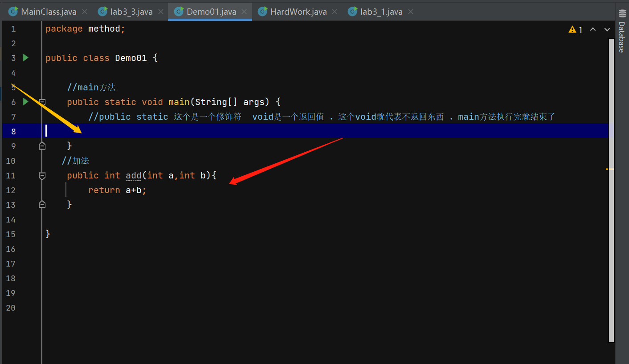This screenshot has height=364, width=629.
Task: Collapse the add method fold marker on line 11
Action: [42, 176]
